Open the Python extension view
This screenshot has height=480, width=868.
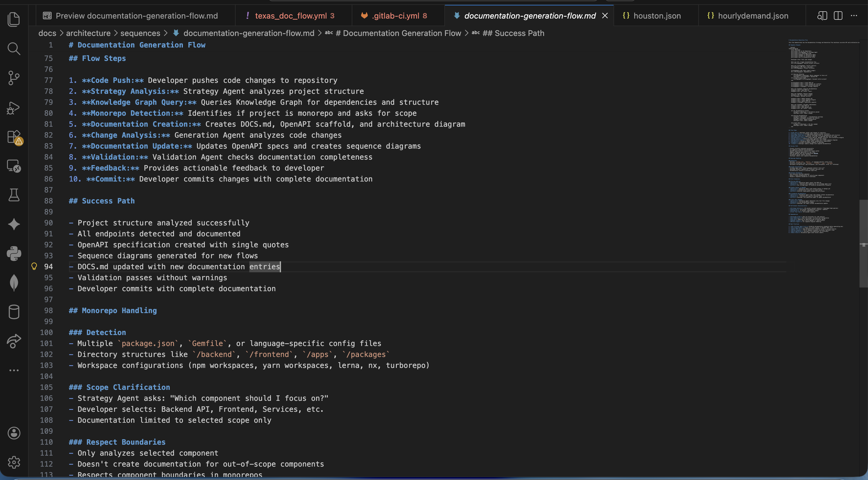pyautogui.click(x=14, y=253)
